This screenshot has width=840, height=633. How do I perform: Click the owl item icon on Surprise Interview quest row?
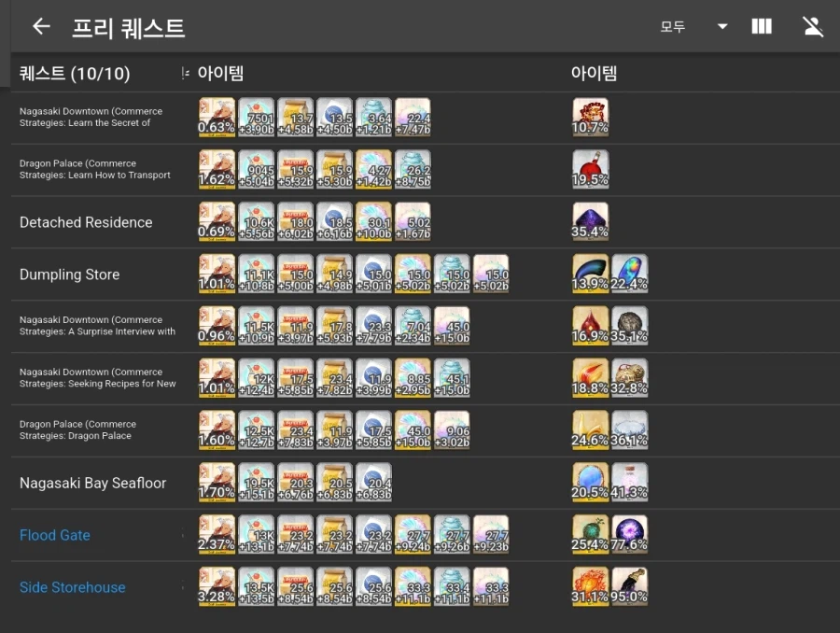(630, 324)
